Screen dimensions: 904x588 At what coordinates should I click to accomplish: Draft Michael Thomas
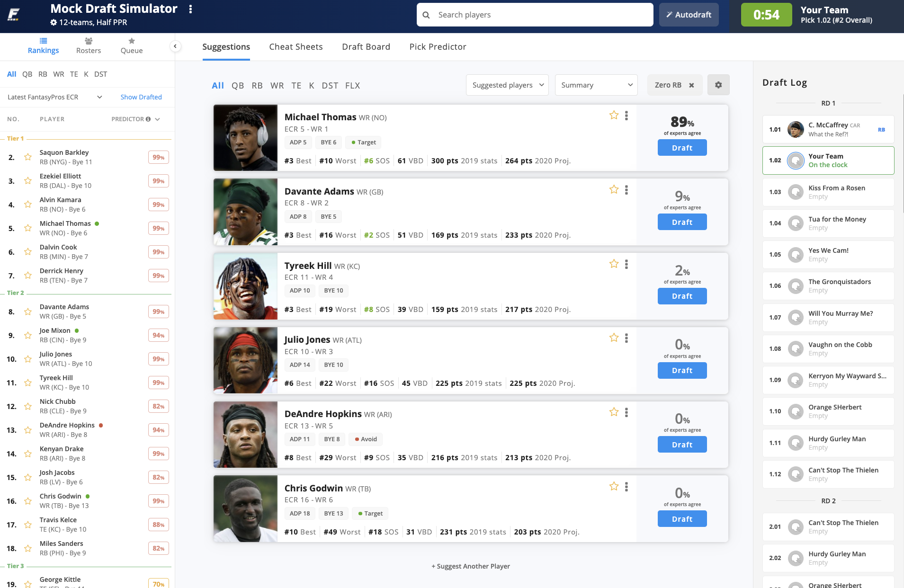tap(682, 148)
